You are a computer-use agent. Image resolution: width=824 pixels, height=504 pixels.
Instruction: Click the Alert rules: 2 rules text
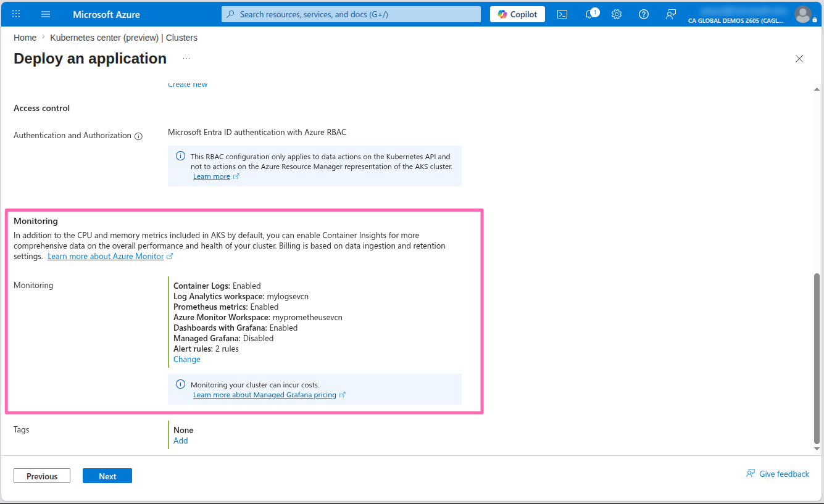click(x=206, y=349)
